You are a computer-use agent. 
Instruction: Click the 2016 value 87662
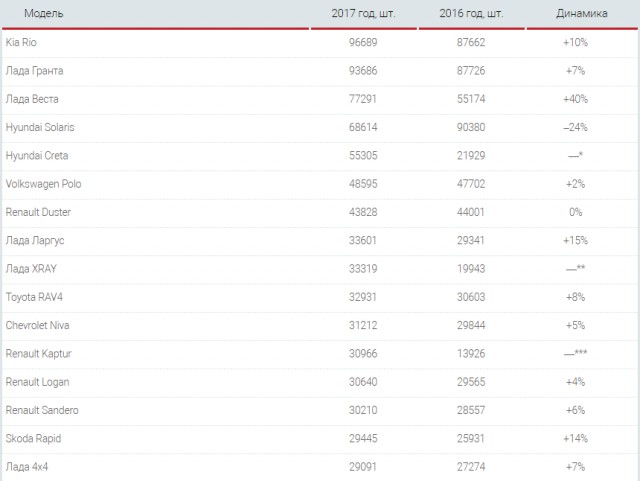coord(471,42)
